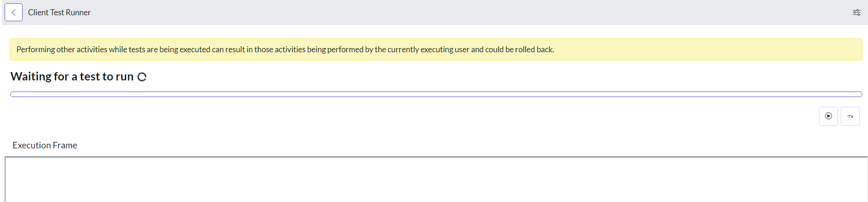Click 'Performing other activities' in the banner
The image size is (868, 202).
(x=62, y=49)
